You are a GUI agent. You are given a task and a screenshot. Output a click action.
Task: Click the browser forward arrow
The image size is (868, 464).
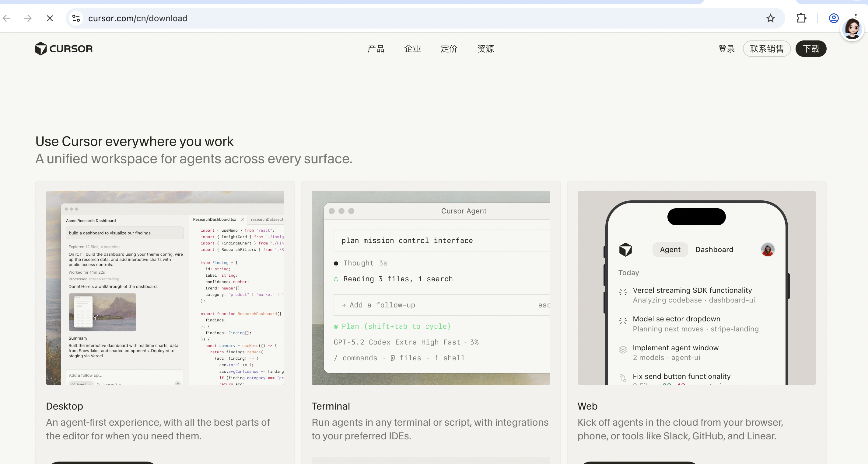click(28, 18)
